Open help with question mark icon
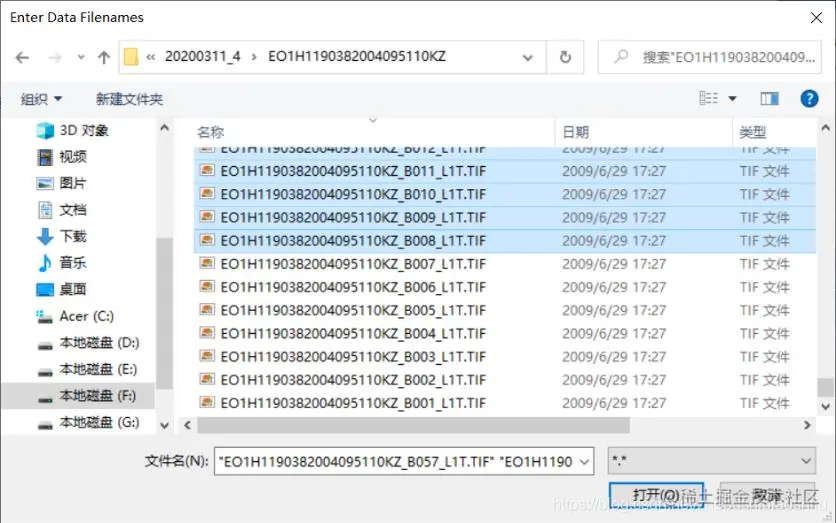The width and height of the screenshot is (836, 523). 809,99
